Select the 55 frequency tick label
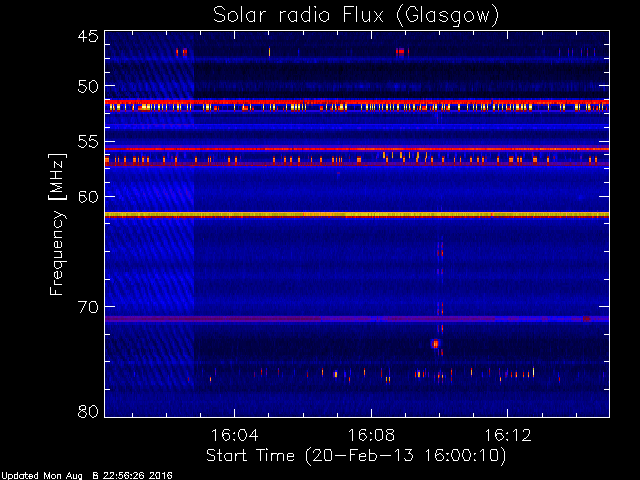The height and width of the screenshot is (480, 640). coord(88,142)
